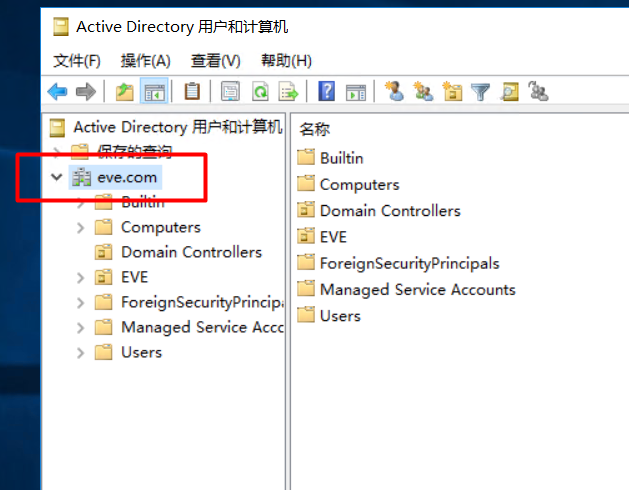Click the Forward arrow toolbar icon

click(86, 91)
